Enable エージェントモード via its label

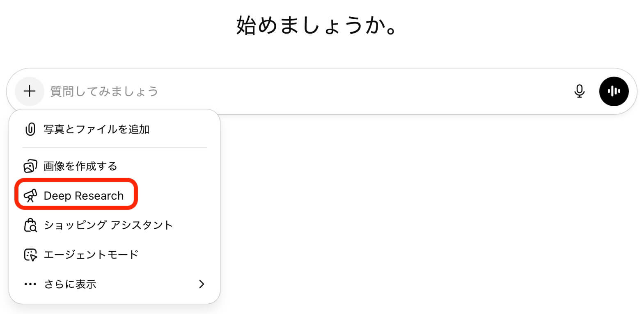tap(91, 255)
